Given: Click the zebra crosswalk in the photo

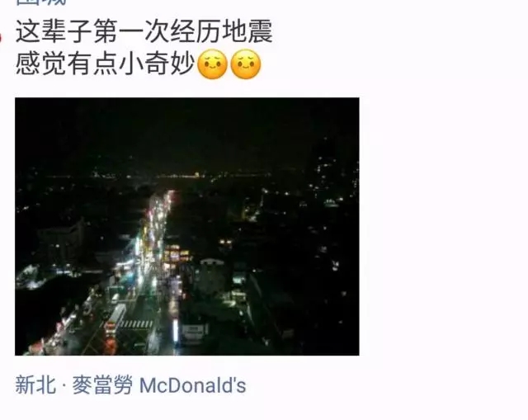Looking at the screenshot, I should 136,324.
